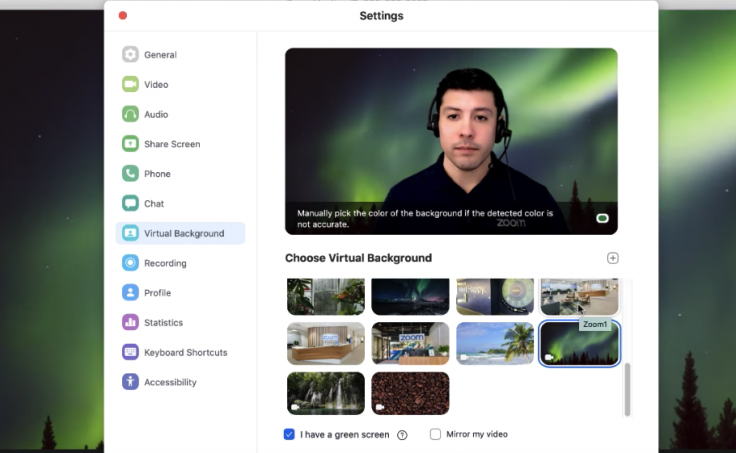This screenshot has width=736, height=453.
Task: Click the Phone settings icon
Action: point(130,174)
